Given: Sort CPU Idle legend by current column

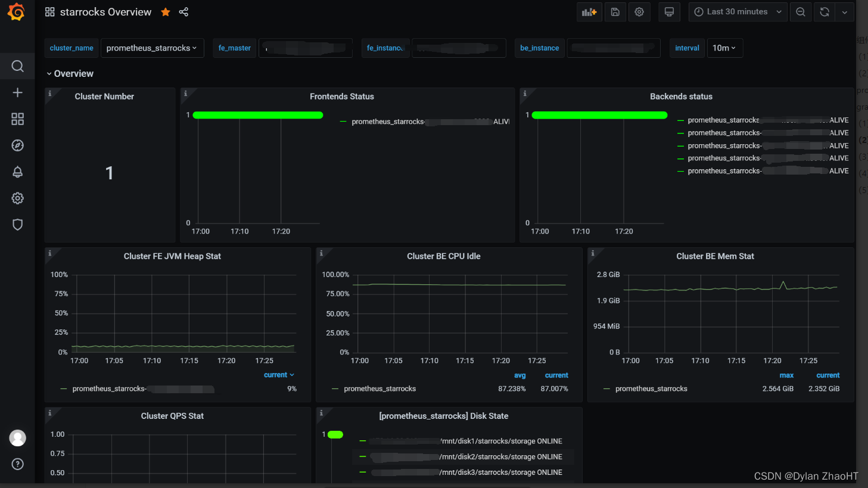Looking at the screenshot, I should coord(556,375).
